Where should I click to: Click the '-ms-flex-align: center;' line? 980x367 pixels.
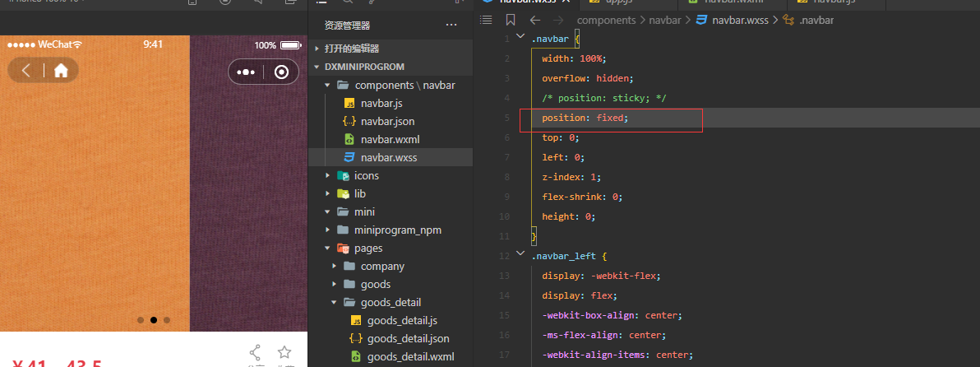[x=603, y=335]
